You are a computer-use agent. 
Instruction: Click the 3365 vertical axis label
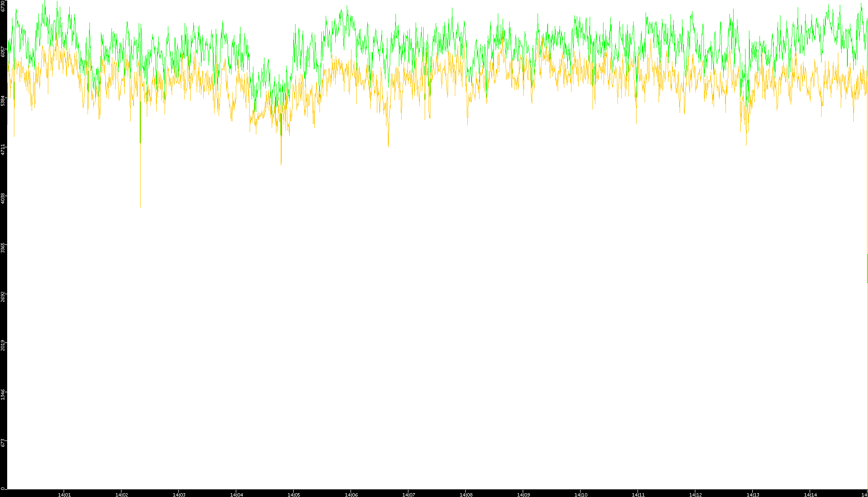[3, 247]
